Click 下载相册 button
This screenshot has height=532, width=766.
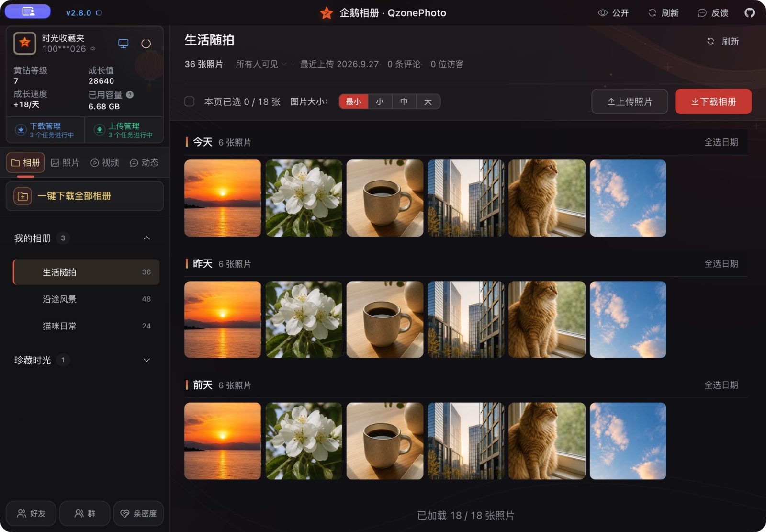point(713,102)
